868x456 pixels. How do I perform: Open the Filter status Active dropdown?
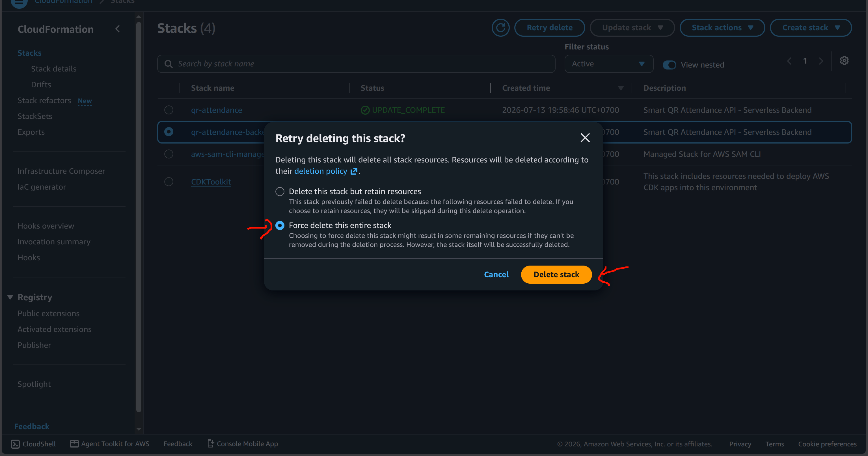608,64
